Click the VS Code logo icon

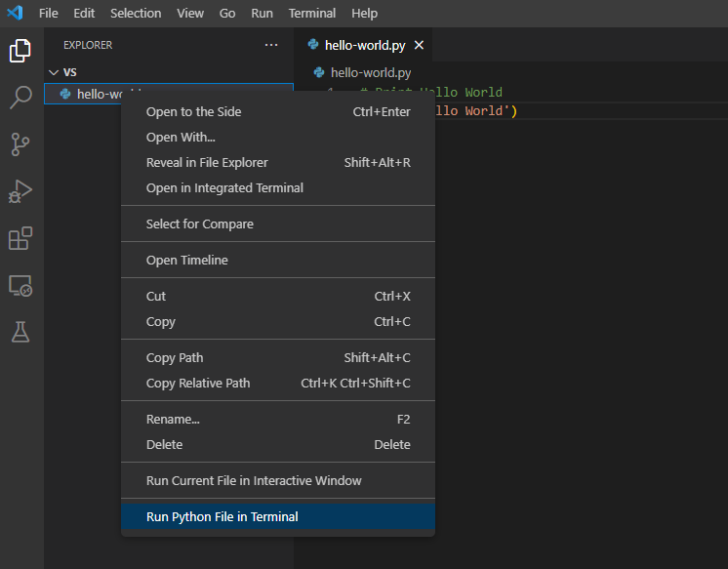(15, 13)
